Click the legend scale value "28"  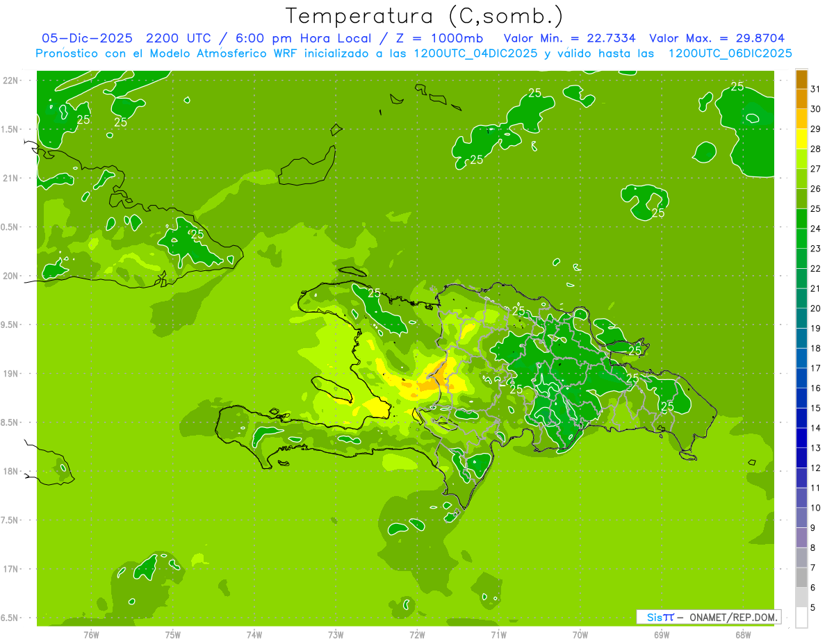[x=815, y=149]
